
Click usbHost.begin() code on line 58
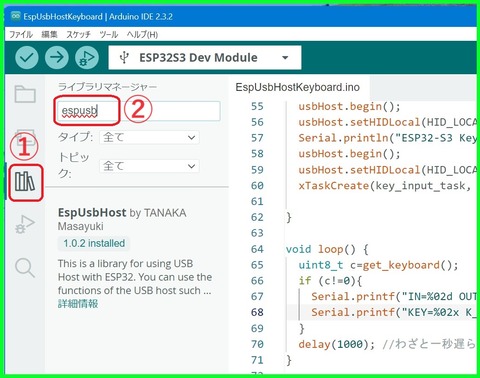pyautogui.click(x=349, y=154)
